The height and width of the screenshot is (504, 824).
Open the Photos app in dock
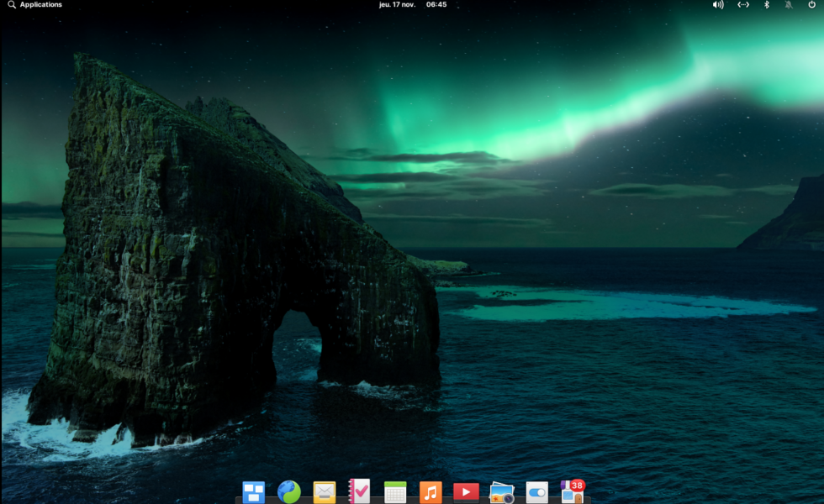pos(501,493)
